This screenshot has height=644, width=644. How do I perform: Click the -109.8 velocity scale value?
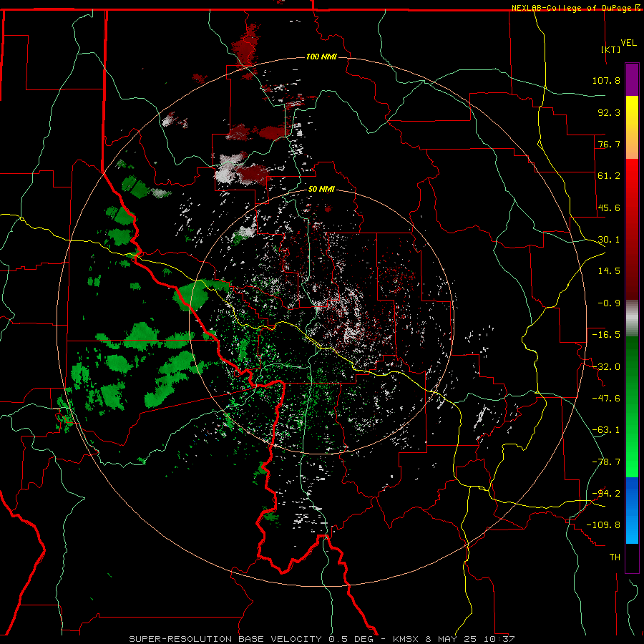tap(603, 525)
